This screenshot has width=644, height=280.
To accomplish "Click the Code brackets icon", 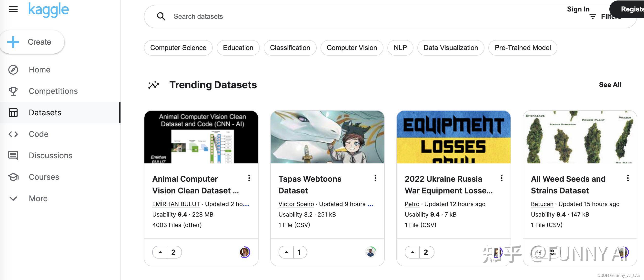I will (x=13, y=134).
